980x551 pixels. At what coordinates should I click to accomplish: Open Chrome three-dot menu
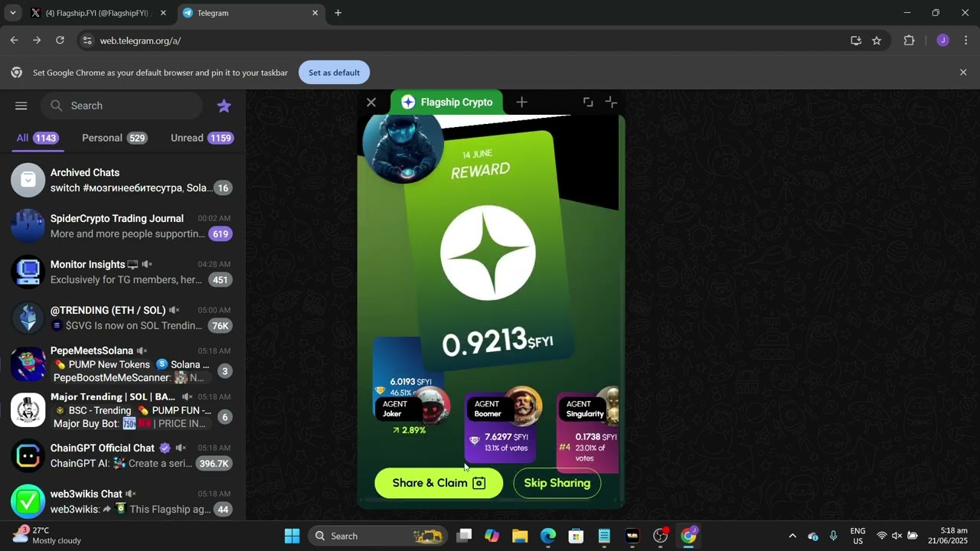click(965, 41)
